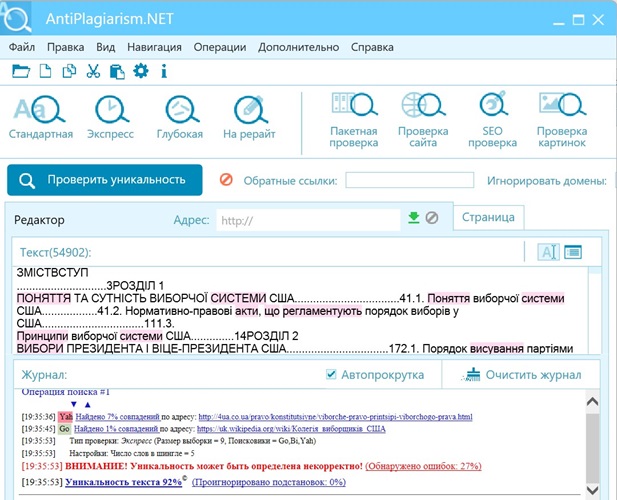Click "Уникальность текста 92%" link
This screenshot has height=500, width=617.
124,482
